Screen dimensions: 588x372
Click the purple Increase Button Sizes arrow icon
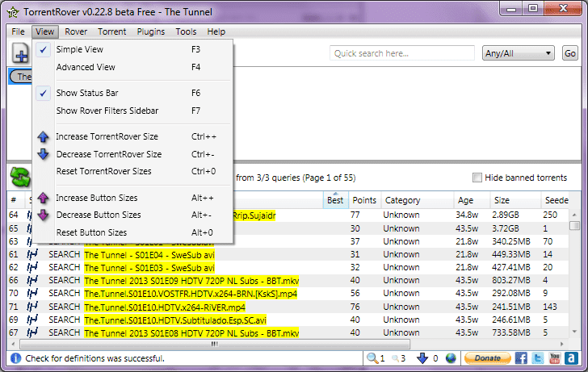click(x=43, y=198)
